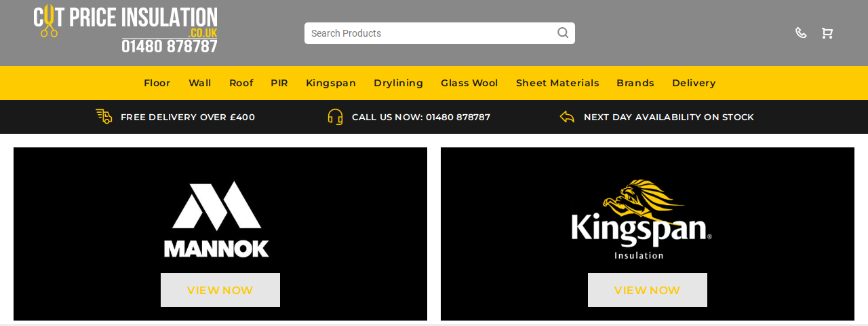Click the Mannok logo image
Viewport: 868px width, 326px height.
coord(217,219)
